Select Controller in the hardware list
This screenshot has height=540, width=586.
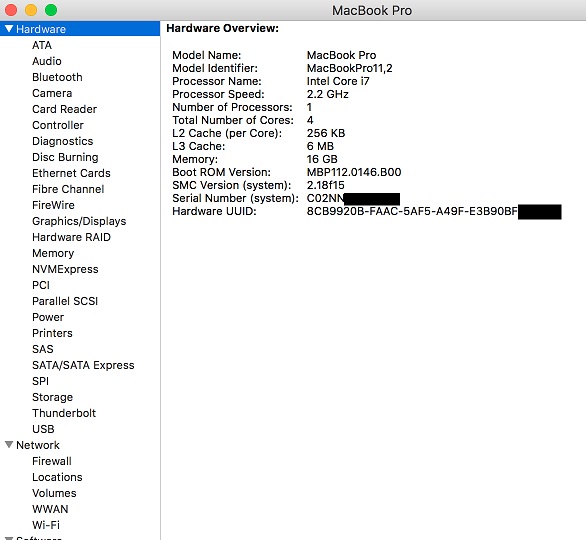58,125
